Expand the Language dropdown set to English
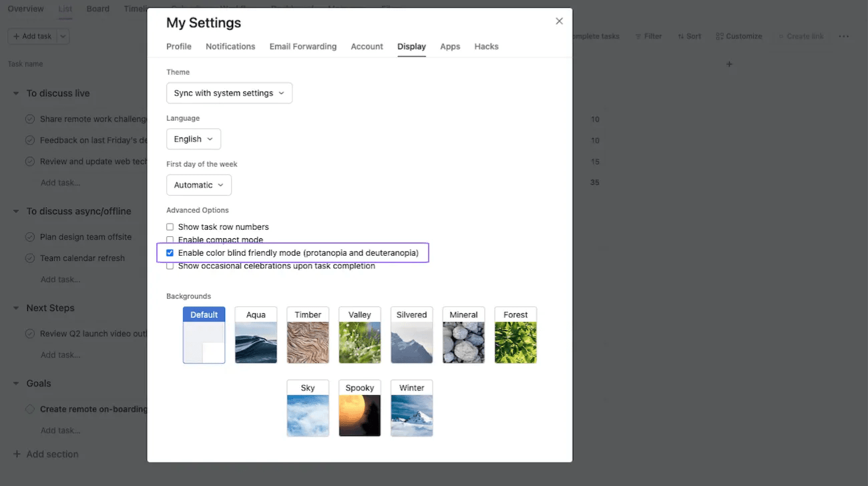The width and height of the screenshot is (868, 486). point(193,139)
